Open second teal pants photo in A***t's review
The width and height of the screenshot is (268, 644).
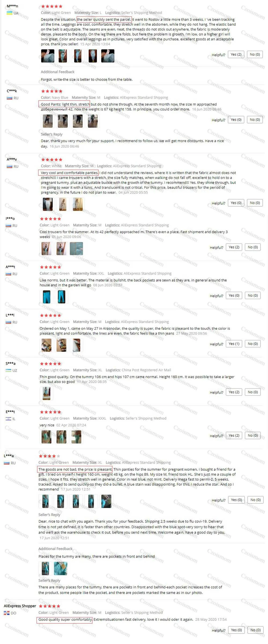pyautogui.click(x=61, y=297)
